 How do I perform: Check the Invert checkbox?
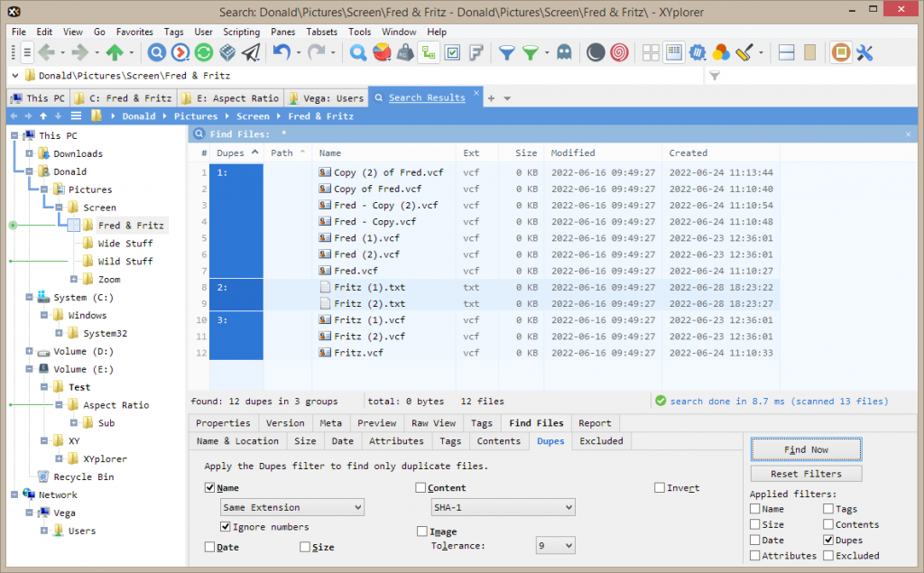[661, 487]
